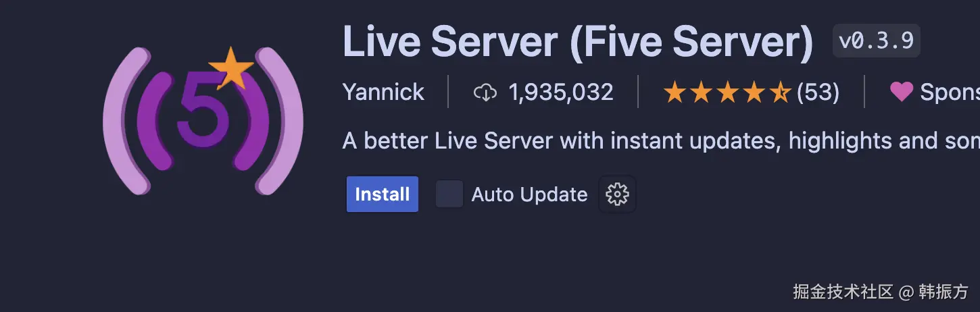
Task: Click the half-filled fifth rating star
Action: 780,92
